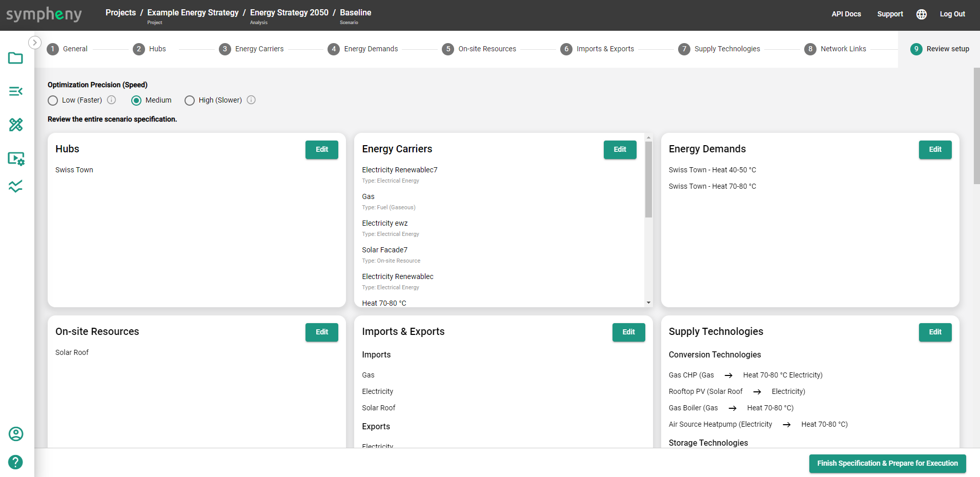980x477 pixels.
Task: Click the Energy Carriers panel scrollbar
Action: coord(648,180)
